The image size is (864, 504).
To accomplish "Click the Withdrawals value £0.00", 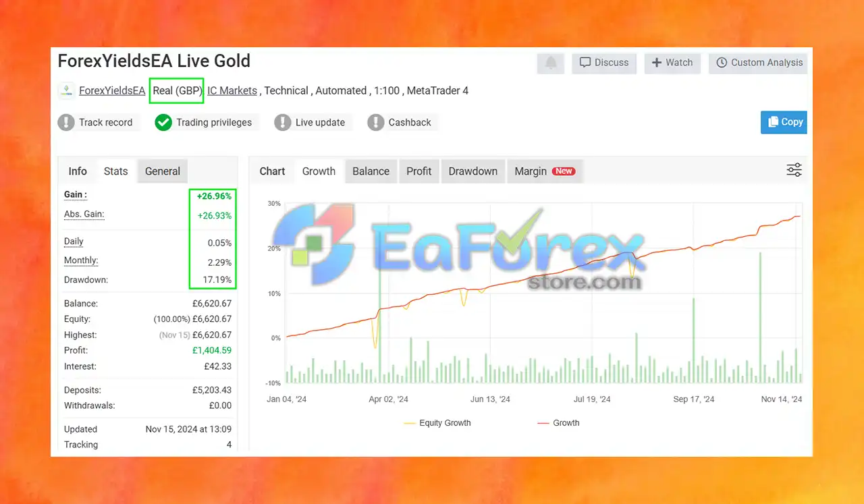I will (x=220, y=405).
